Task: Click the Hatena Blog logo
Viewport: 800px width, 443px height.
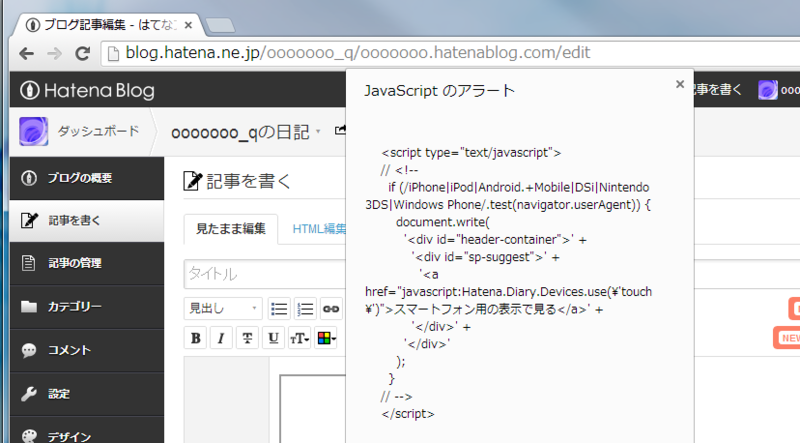Action: [87, 90]
